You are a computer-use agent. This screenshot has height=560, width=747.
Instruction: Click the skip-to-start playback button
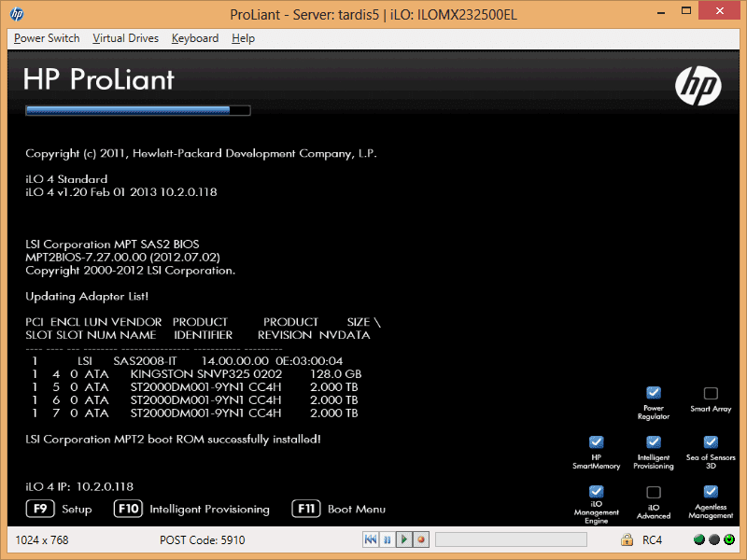[370, 539]
